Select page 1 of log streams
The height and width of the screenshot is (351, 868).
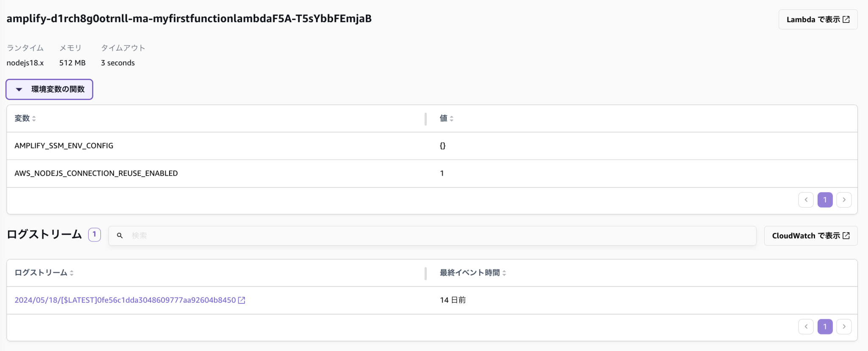(825, 327)
